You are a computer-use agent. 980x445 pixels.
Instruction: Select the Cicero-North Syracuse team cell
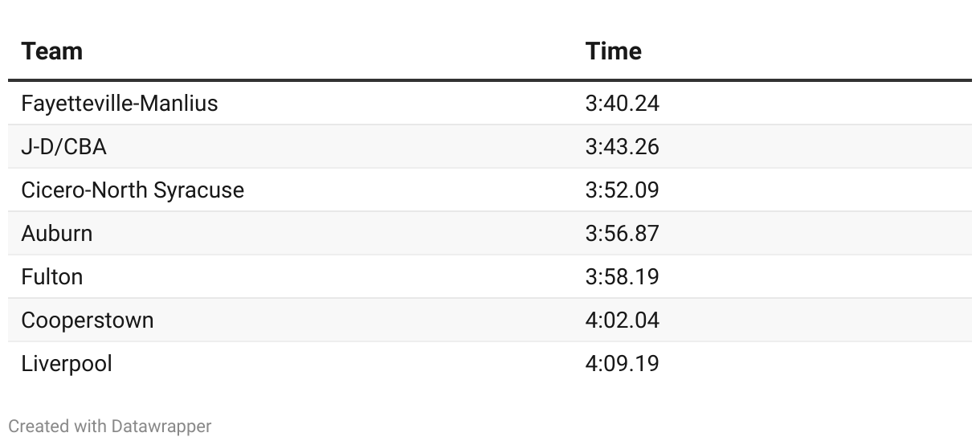(x=133, y=190)
